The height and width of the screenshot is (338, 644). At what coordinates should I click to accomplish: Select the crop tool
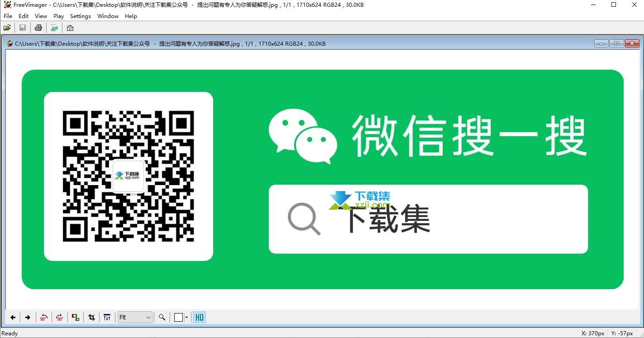(x=91, y=317)
